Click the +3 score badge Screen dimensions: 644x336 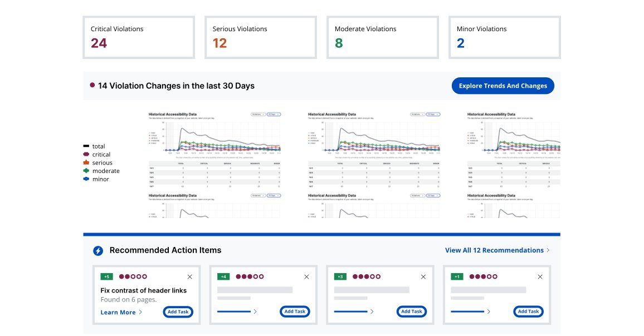click(340, 277)
